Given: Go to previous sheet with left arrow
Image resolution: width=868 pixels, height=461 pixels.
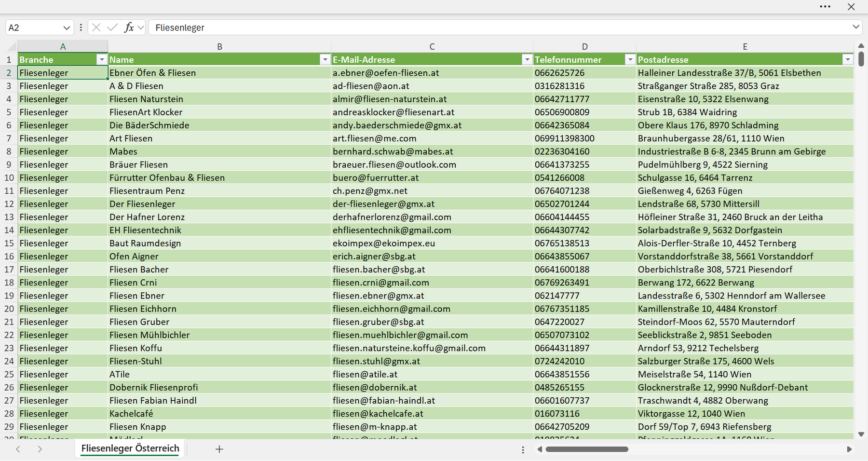Looking at the screenshot, I should click(x=18, y=449).
